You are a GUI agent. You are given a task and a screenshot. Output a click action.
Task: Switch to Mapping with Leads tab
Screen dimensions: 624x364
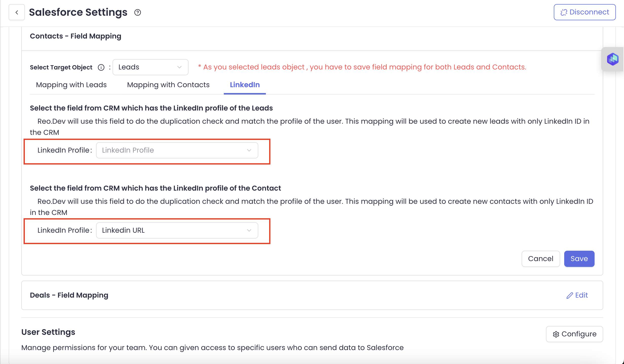(x=71, y=85)
